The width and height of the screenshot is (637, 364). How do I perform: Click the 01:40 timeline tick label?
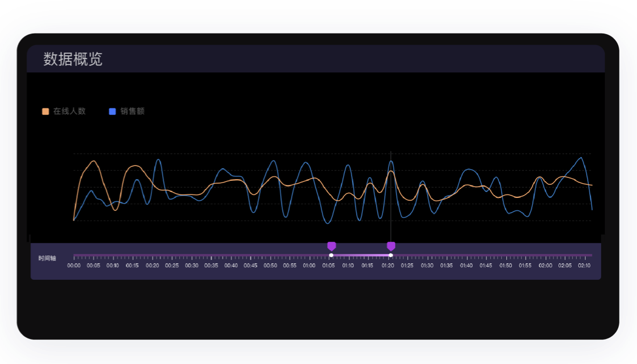(466, 266)
